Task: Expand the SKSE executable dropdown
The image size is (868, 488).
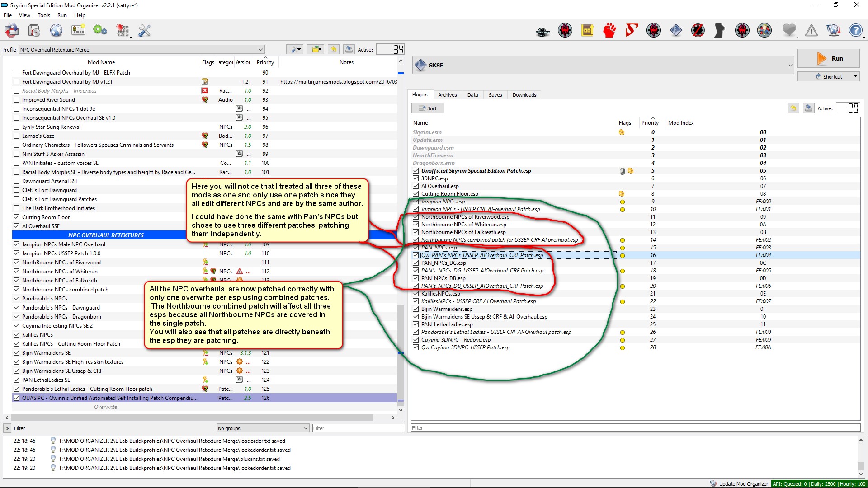Action: (x=790, y=66)
